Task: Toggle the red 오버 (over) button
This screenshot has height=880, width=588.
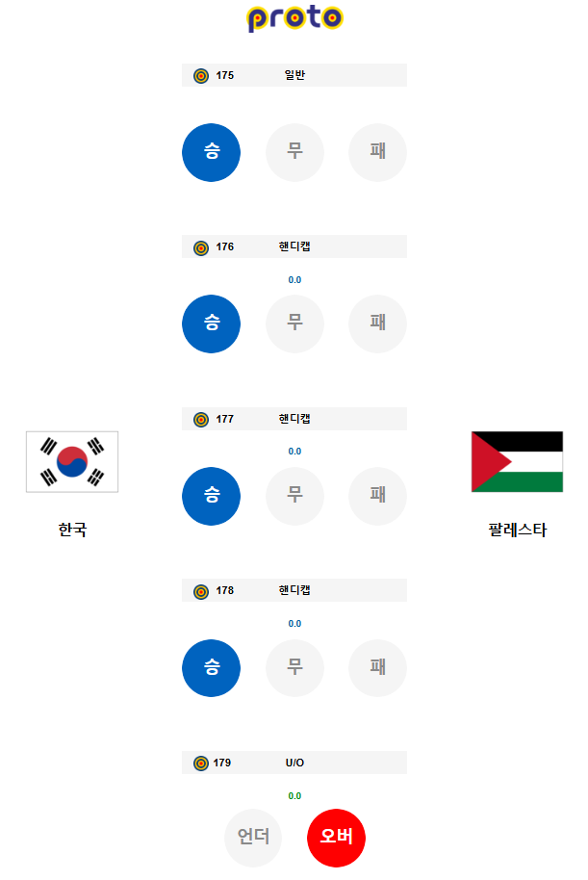Action: [336, 838]
